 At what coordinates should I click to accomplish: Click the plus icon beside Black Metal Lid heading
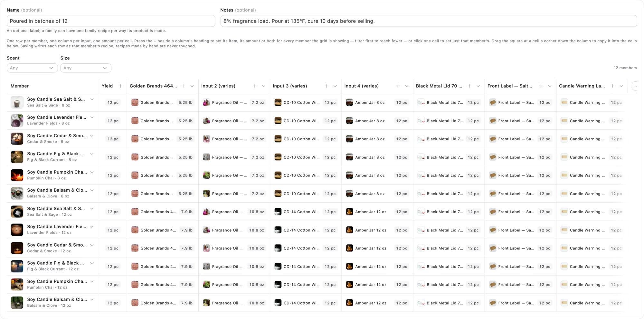(469, 86)
